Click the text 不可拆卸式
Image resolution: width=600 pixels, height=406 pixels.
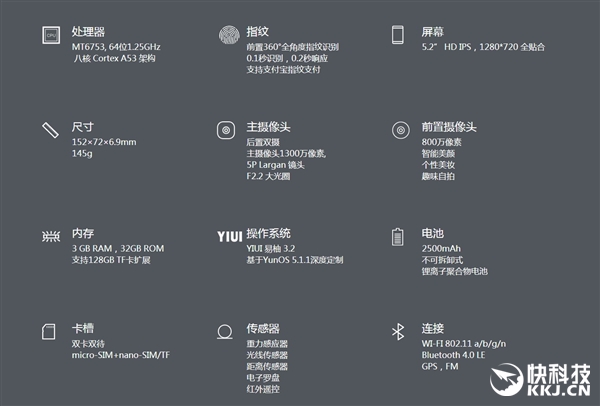click(x=442, y=260)
